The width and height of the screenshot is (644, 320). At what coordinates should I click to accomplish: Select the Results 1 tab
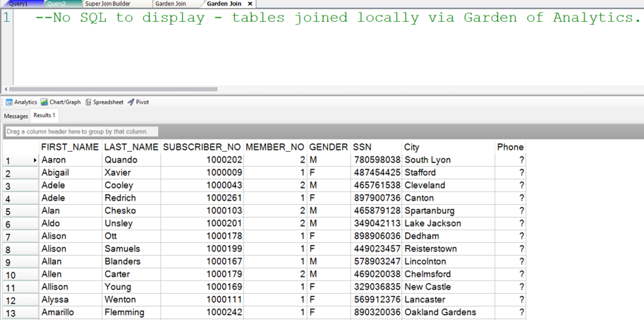pos(44,115)
